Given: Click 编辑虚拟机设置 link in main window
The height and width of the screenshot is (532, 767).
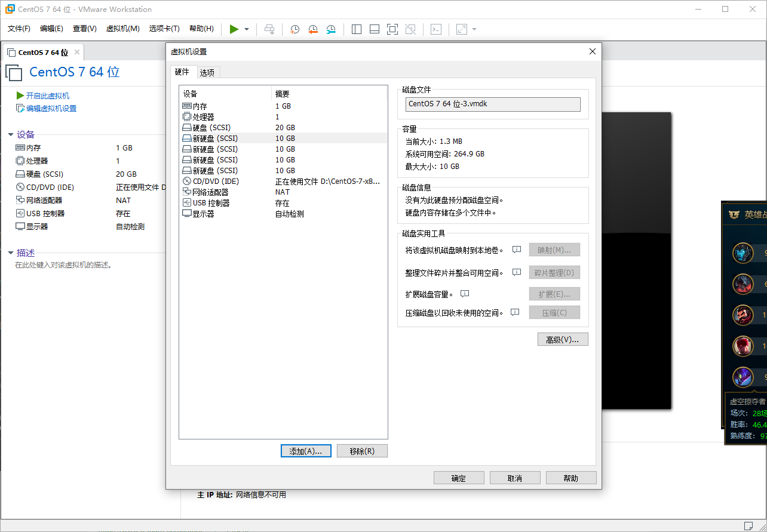Looking at the screenshot, I should pos(51,108).
